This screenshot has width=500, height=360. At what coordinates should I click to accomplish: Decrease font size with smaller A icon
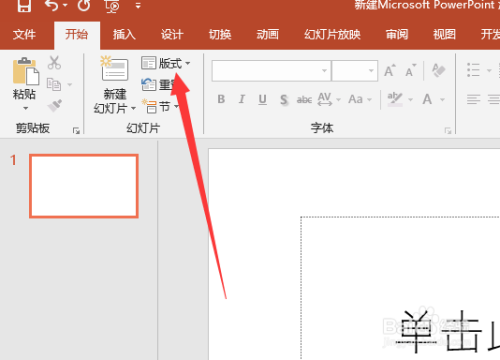click(x=411, y=71)
